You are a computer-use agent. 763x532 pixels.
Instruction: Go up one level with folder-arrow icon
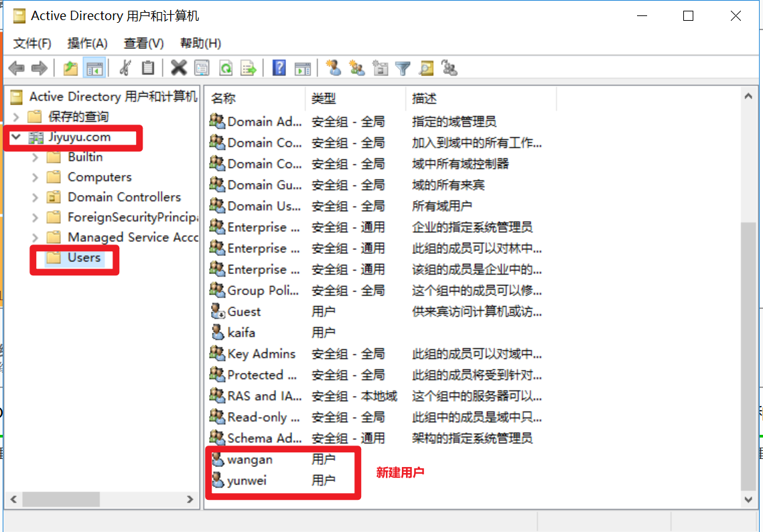(x=70, y=68)
